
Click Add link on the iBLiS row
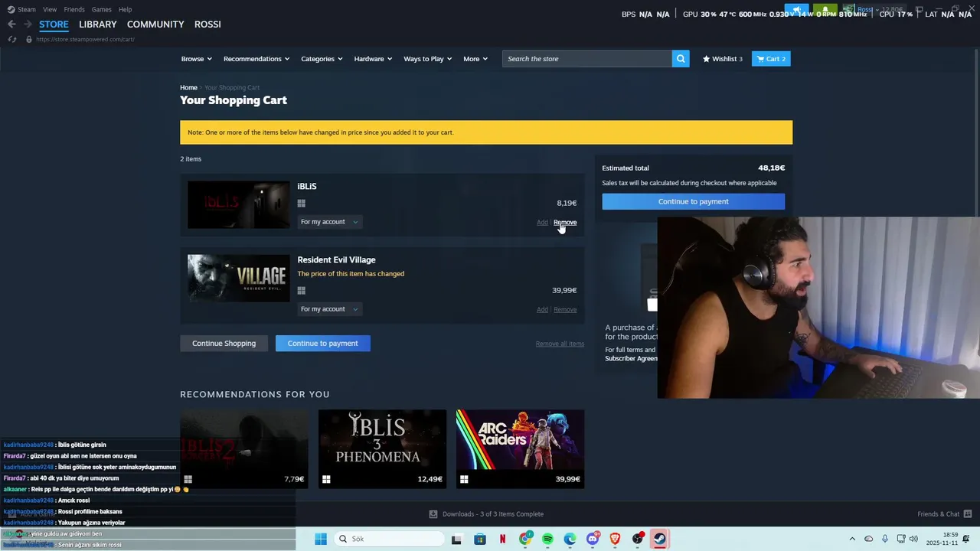(542, 223)
